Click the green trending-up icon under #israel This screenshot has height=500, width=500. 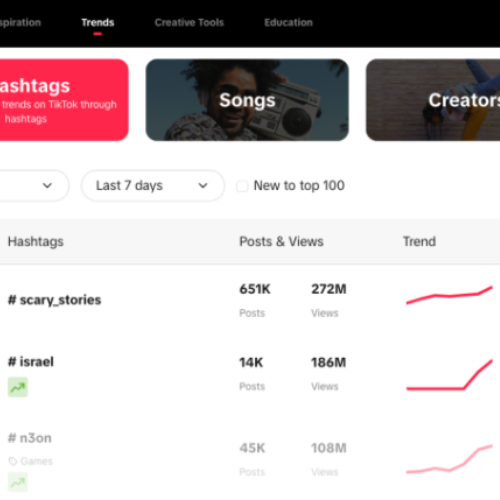[x=18, y=387]
